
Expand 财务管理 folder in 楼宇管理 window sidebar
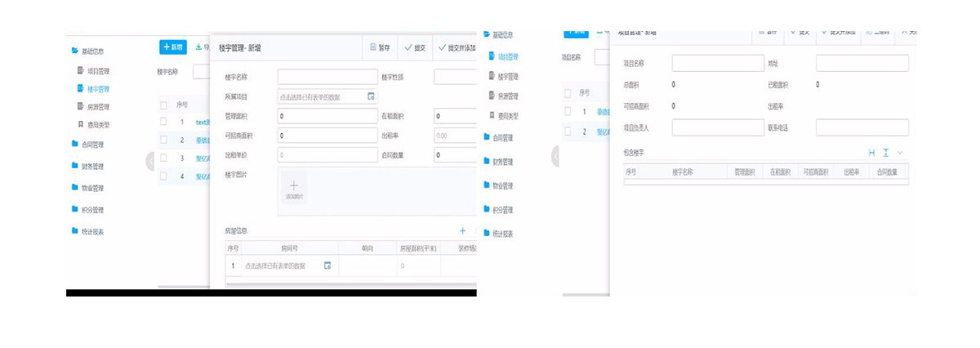point(87,167)
